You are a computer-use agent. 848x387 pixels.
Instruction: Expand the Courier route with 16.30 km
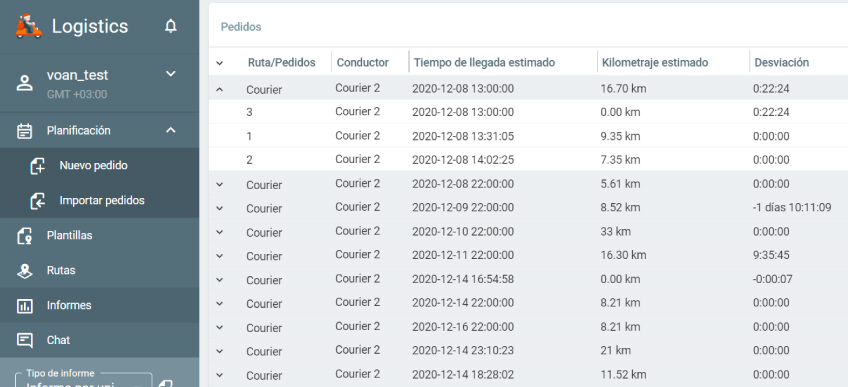coord(220,256)
